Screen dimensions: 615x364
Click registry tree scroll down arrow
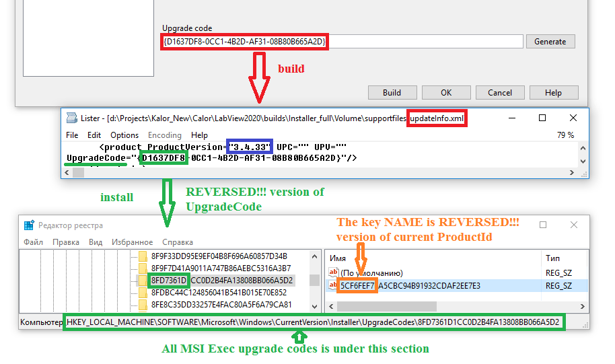click(x=314, y=307)
